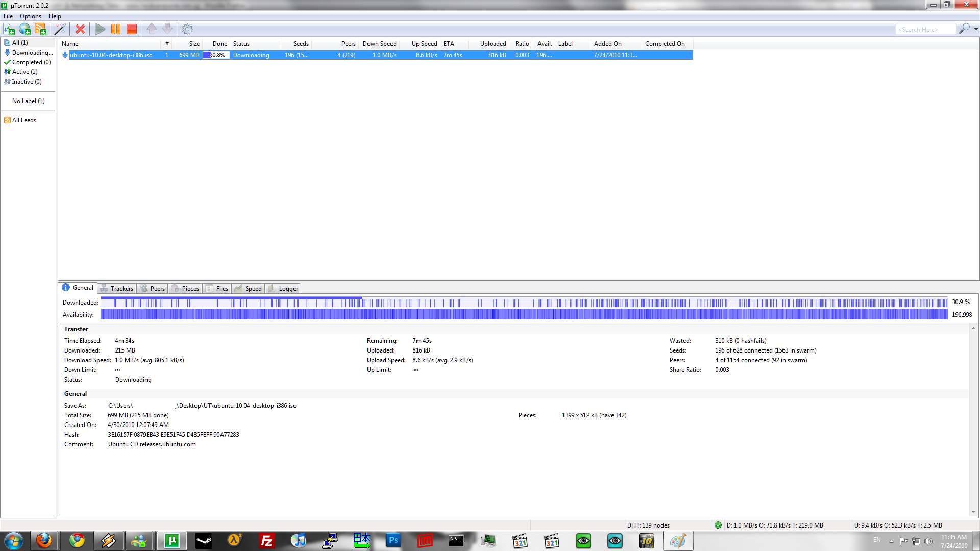Sort torrents by the Size column header

tap(187, 44)
